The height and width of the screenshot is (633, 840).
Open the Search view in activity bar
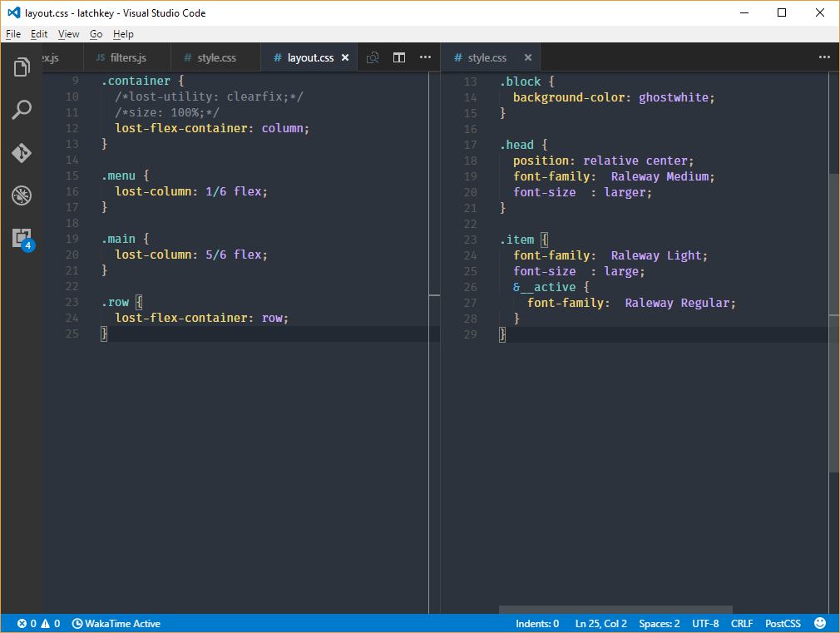tap(22, 110)
